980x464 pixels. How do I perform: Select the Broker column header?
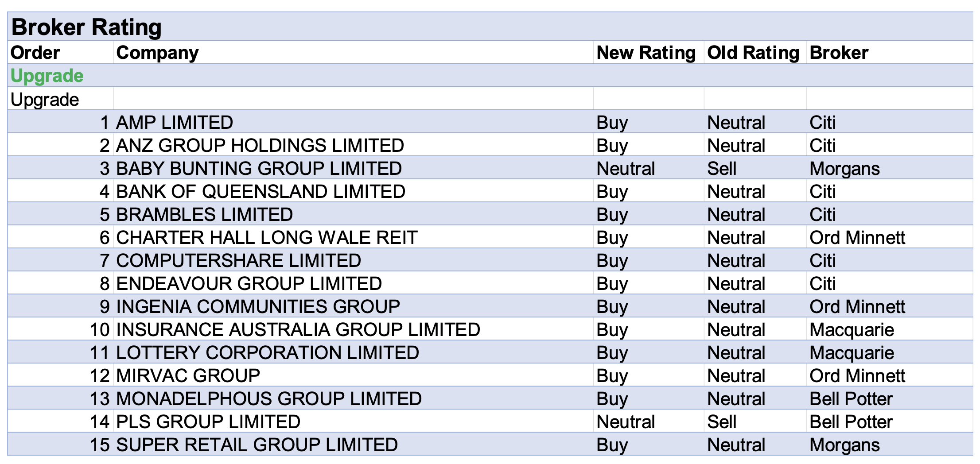click(839, 53)
